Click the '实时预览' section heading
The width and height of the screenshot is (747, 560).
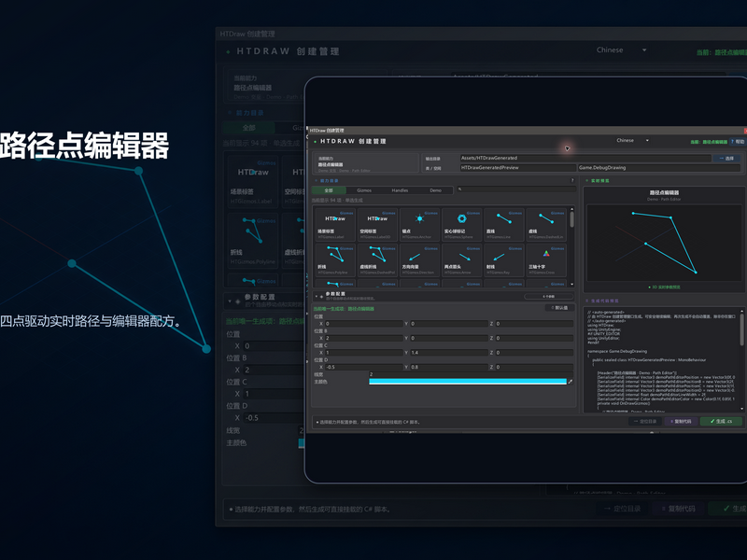599,181
